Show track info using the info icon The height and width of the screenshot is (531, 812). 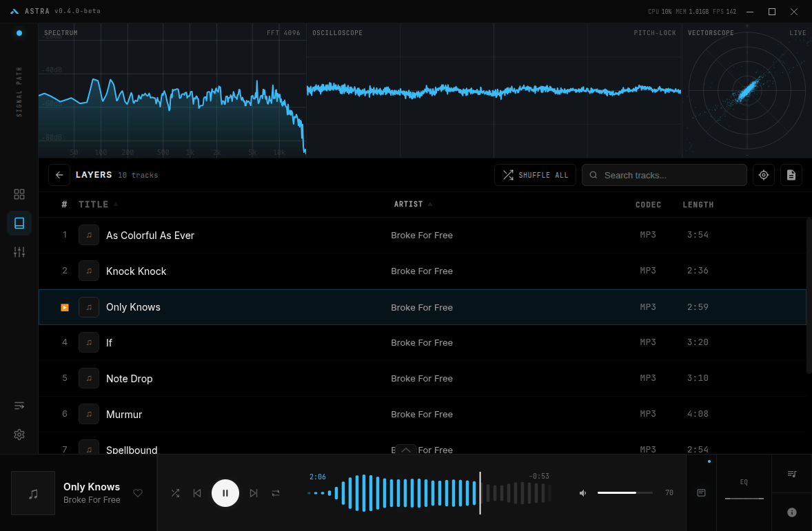791,512
